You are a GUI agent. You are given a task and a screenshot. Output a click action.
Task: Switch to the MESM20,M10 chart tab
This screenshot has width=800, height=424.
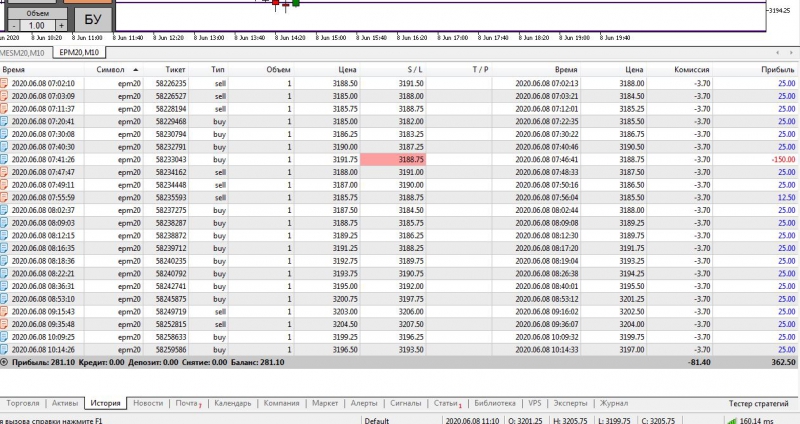[x=22, y=53]
